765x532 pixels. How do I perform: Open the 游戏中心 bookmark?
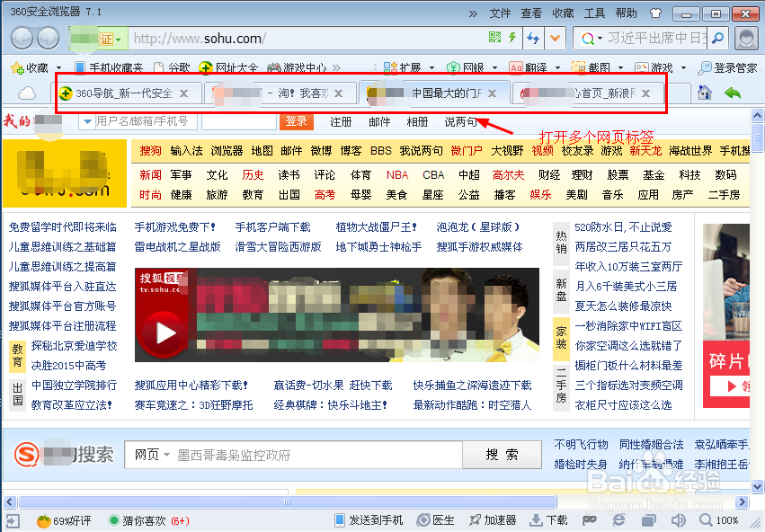298,67
